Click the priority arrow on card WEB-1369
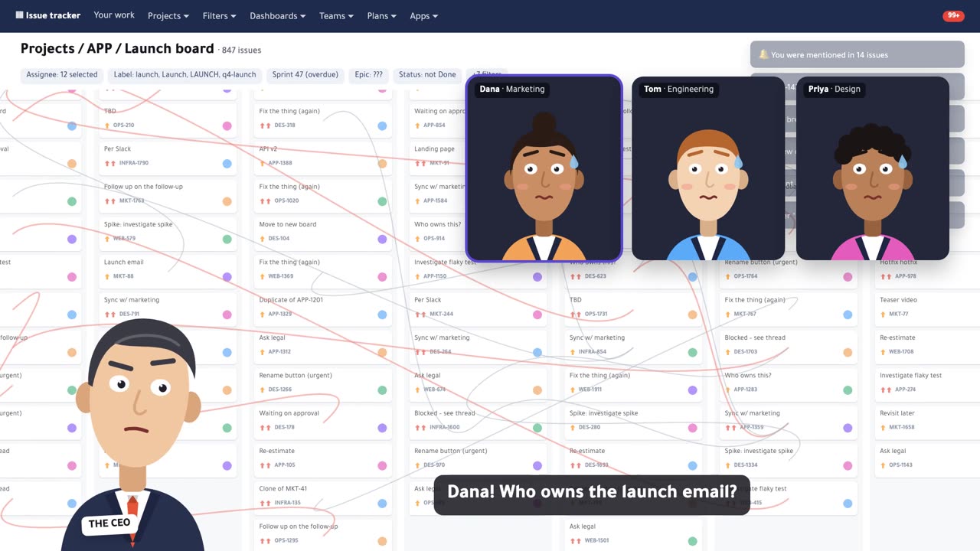This screenshot has width=980, height=551. click(x=263, y=276)
